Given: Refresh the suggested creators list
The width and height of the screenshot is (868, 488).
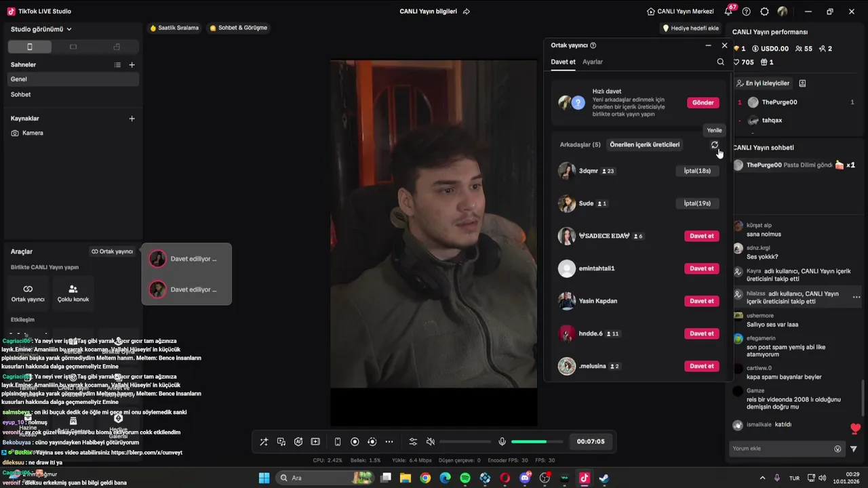Looking at the screenshot, I should click(715, 144).
